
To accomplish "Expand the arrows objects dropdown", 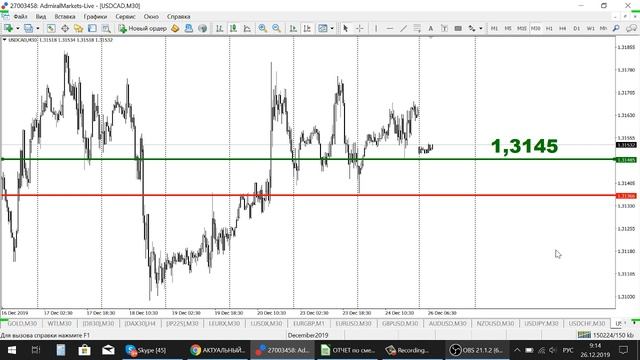I will click(481, 28).
